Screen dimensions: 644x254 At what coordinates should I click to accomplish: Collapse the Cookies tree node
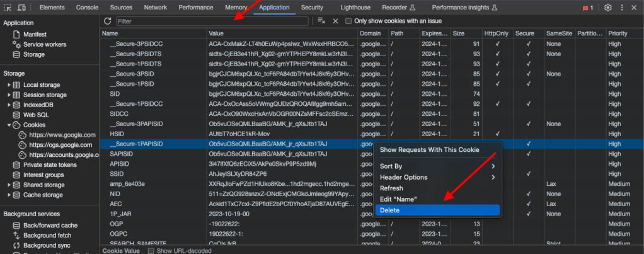[9, 125]
